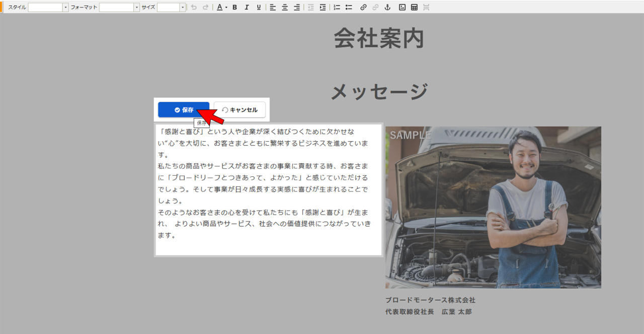Insert a table using the table icon
Image resolution: width=644 pixels, height=334 pixels.
(414, 8)
